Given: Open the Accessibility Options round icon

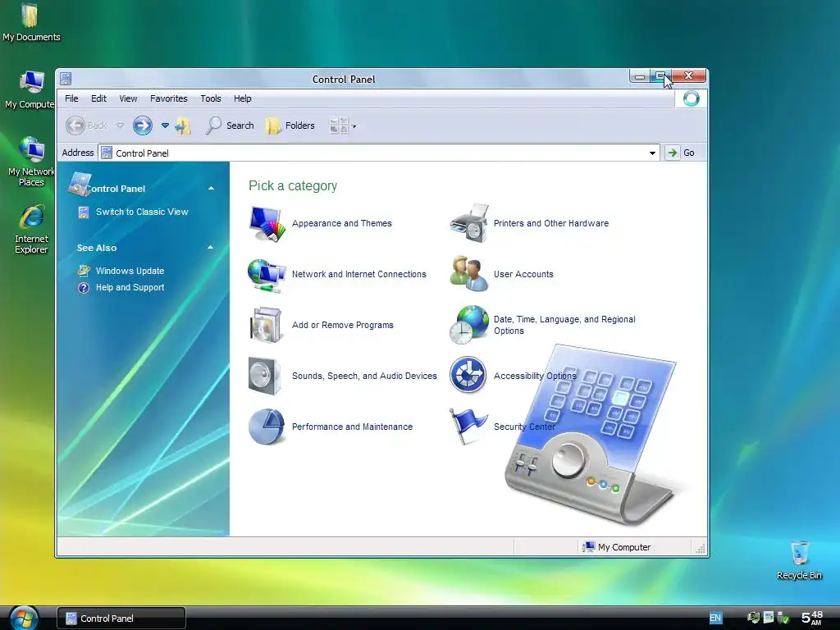Looking at the screenshot, I should pyautogui.click(x=468, y=375).
